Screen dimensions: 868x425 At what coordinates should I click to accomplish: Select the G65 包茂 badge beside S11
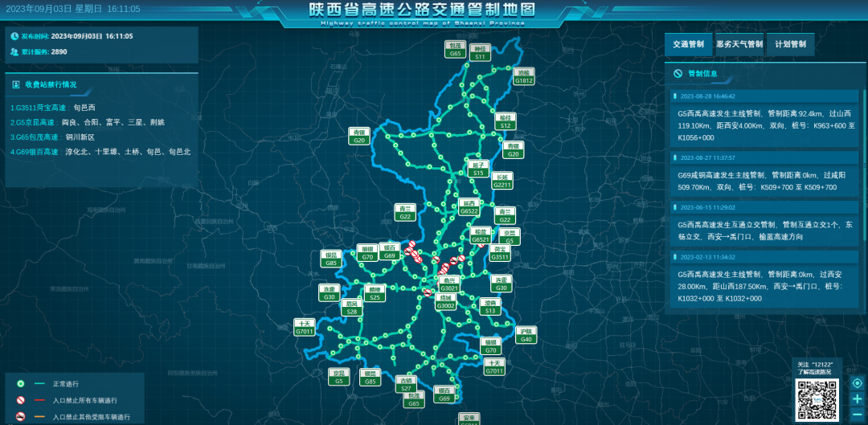[456, 49]
